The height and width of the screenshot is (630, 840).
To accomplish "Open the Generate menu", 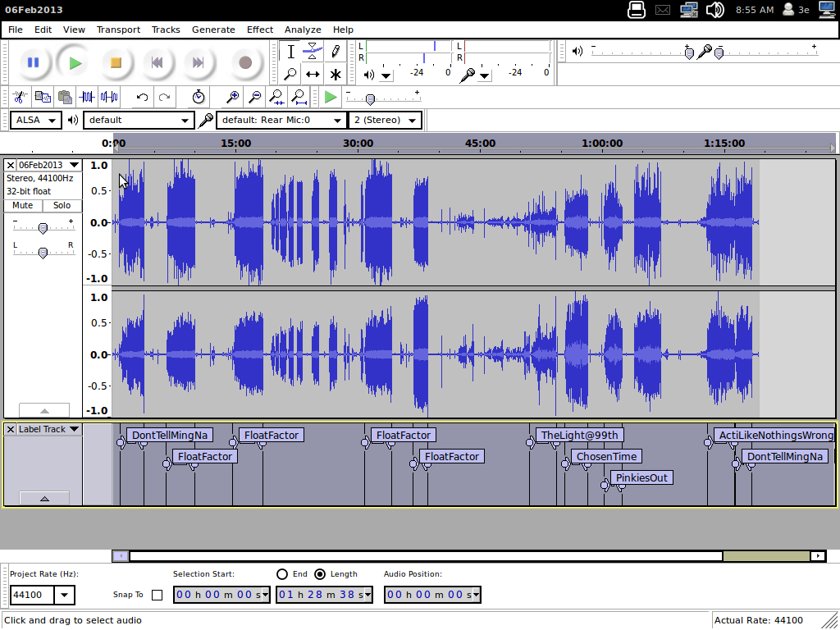I will coord(213,30).
